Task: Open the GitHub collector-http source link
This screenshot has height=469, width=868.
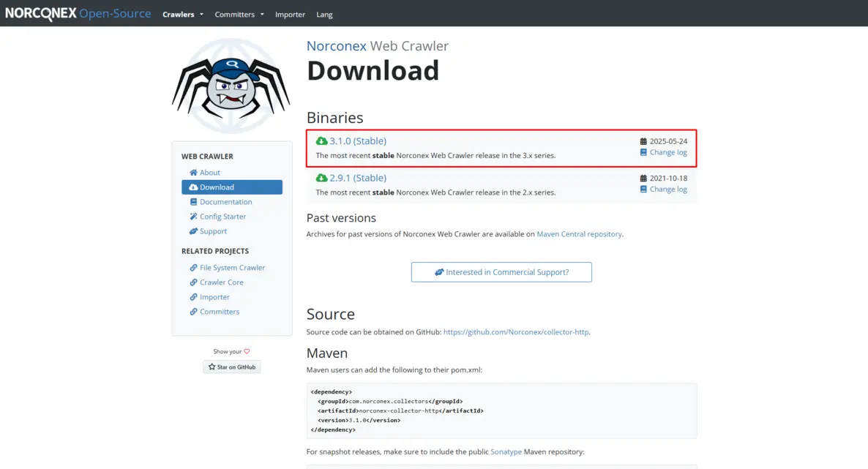Action: click(516, 332)
